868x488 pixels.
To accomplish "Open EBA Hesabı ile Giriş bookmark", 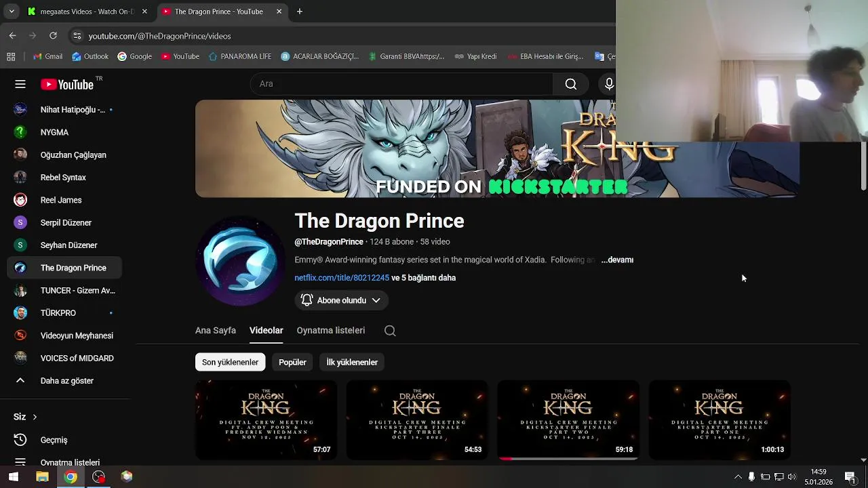I will (546, 56).
